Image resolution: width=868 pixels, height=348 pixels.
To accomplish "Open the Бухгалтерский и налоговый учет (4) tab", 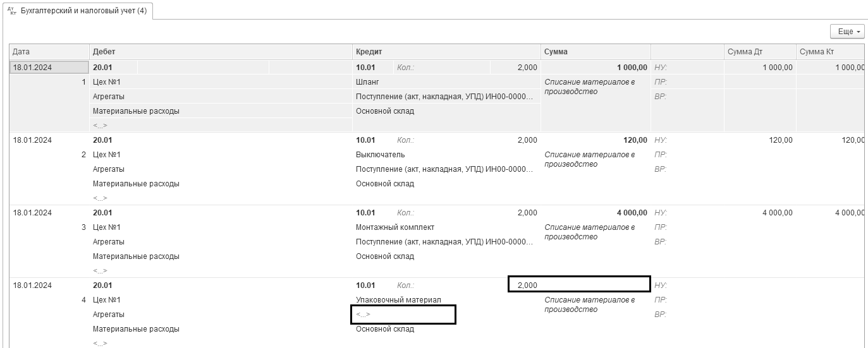I will pyautogui.click(x=78, y=10).
